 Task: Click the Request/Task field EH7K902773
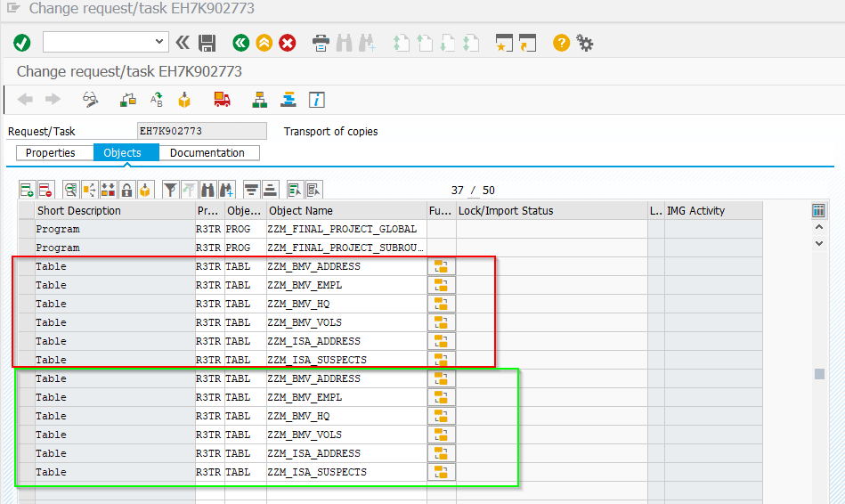[201, 131]
